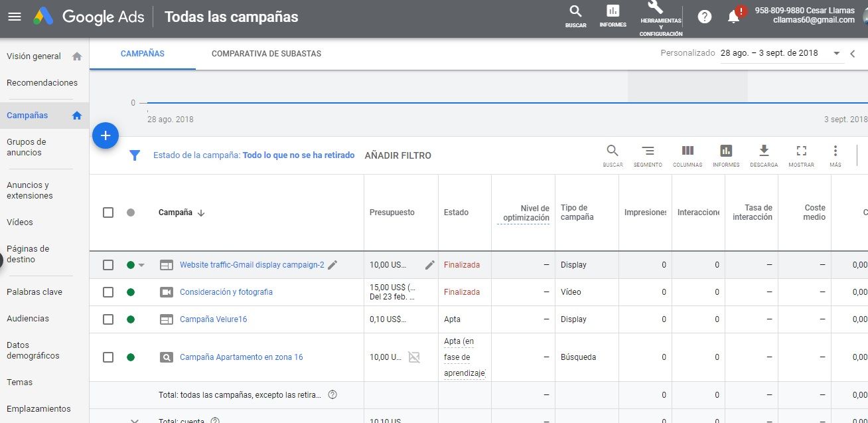868x423 pixels.
Task: Click the Buscar magnifier in top bar
Action: pyautogui.click(x=575, y=12)
